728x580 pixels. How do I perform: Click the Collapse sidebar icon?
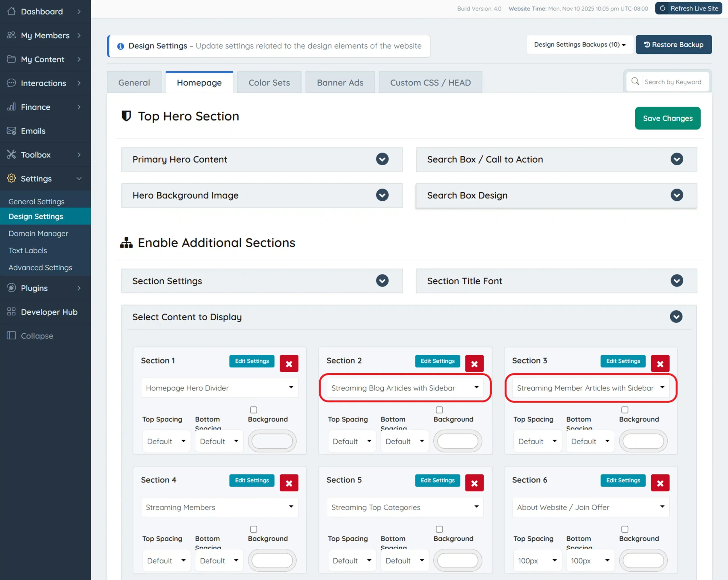click(x=11, y=336)
